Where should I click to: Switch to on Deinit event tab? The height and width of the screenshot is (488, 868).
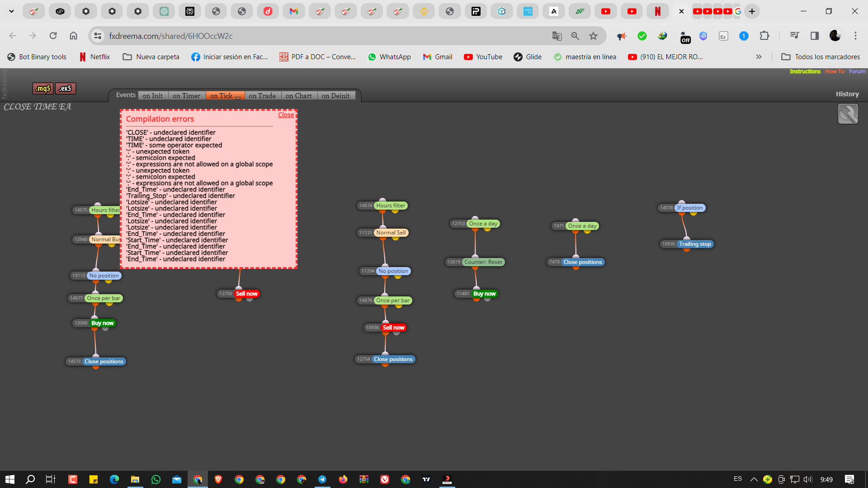(336, 96)
